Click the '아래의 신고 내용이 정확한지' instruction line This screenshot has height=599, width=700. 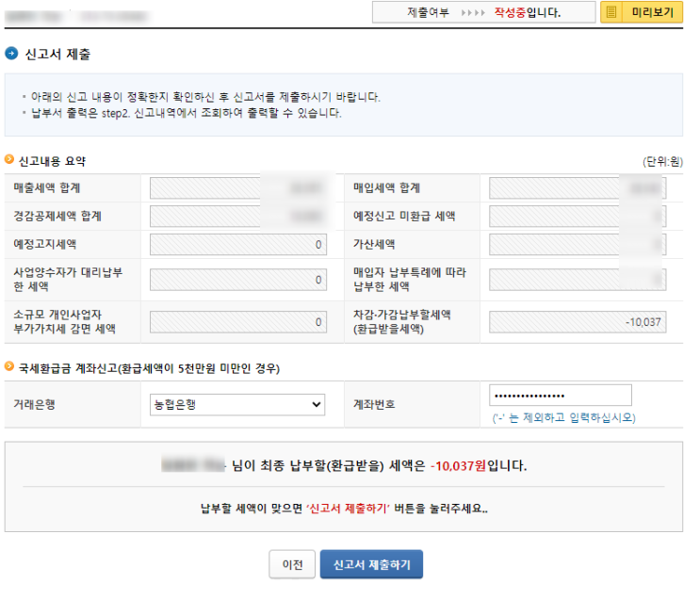tap(205, 97)
